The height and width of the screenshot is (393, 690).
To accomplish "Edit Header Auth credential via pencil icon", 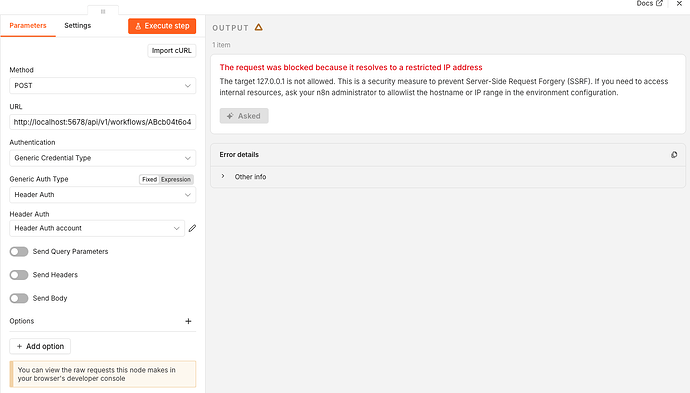I will tap(192, 228).
